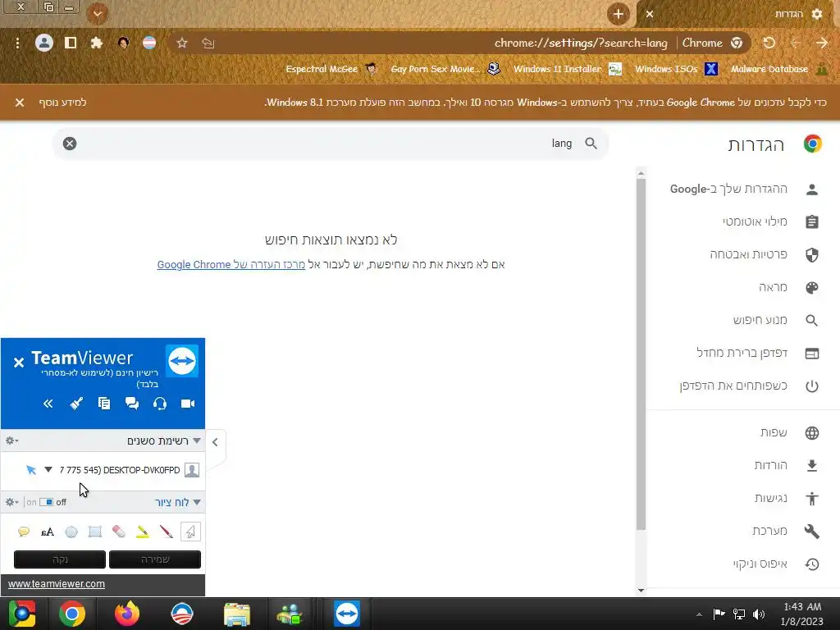Open TeamViewer whiteboard paintbrush icon
This screenshot has width=840, height=630.
(x=76, y=404)
